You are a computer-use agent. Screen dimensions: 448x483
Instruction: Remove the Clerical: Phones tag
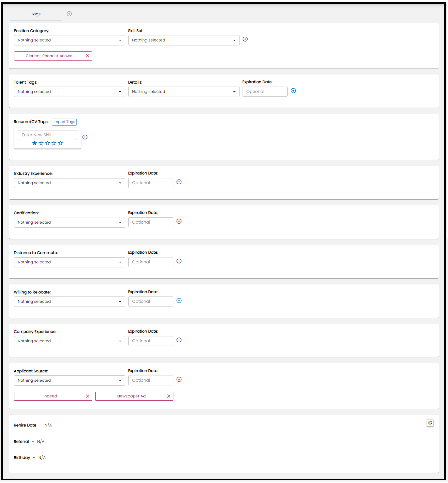pos(88,56)
